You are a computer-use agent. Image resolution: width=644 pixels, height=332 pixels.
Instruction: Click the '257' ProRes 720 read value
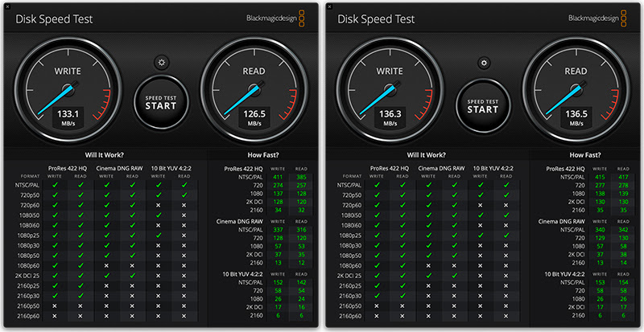[301, 186]
